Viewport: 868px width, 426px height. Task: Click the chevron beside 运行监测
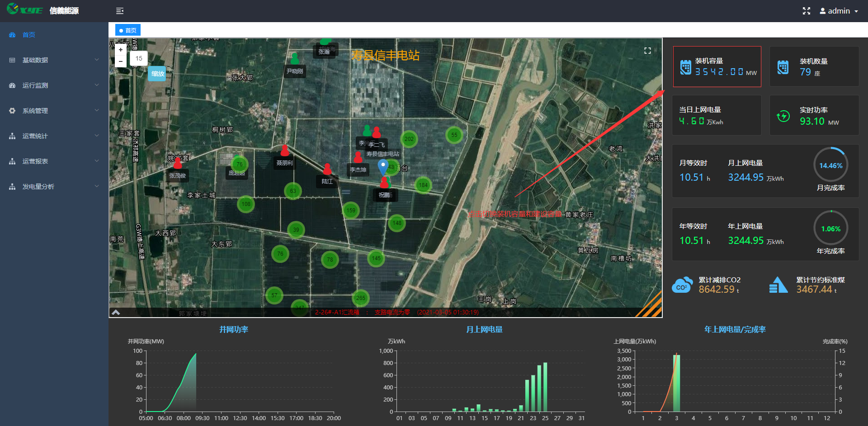[97, 85]
